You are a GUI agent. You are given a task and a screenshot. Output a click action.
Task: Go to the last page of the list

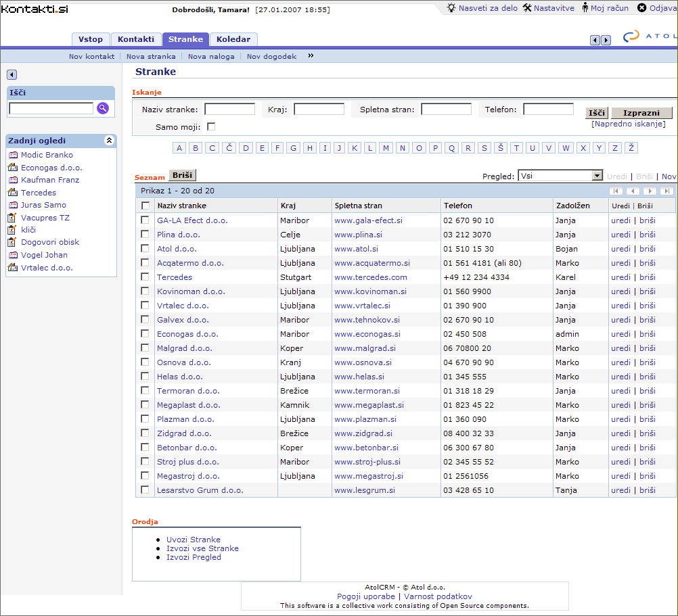(x=666, y=191)
